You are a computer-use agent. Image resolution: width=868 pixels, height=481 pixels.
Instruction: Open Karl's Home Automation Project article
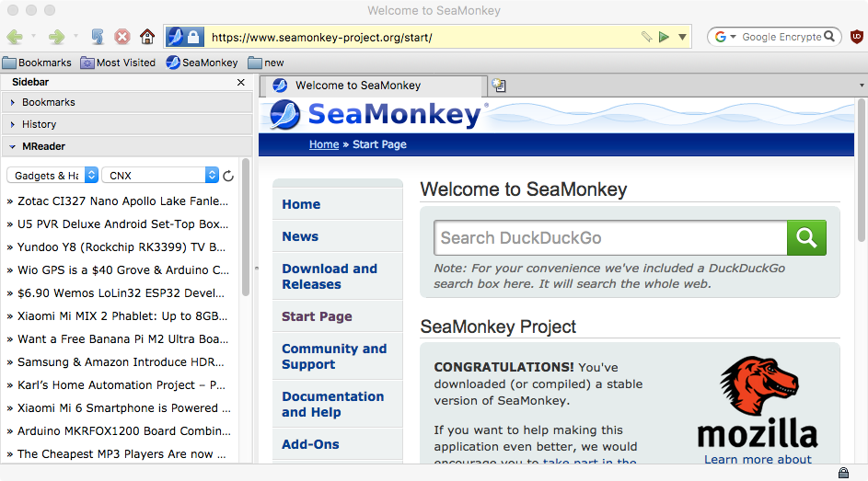[x=122, y=384]
